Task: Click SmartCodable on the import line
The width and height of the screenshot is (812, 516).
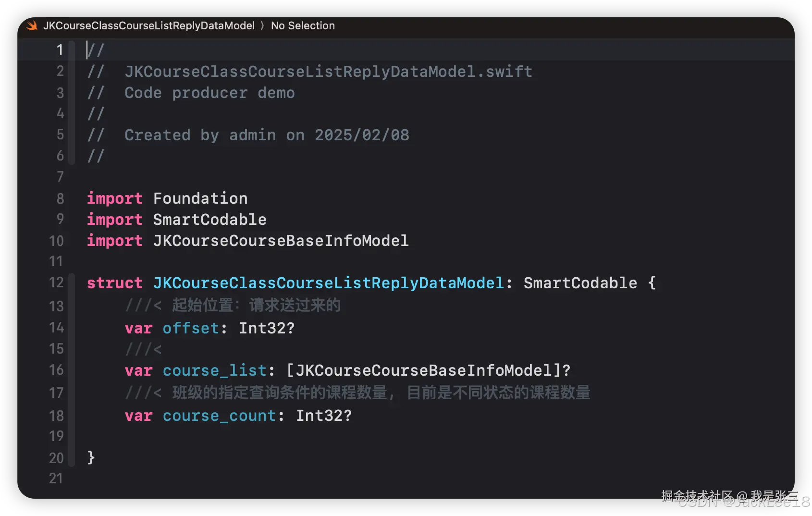Action: 209,220
